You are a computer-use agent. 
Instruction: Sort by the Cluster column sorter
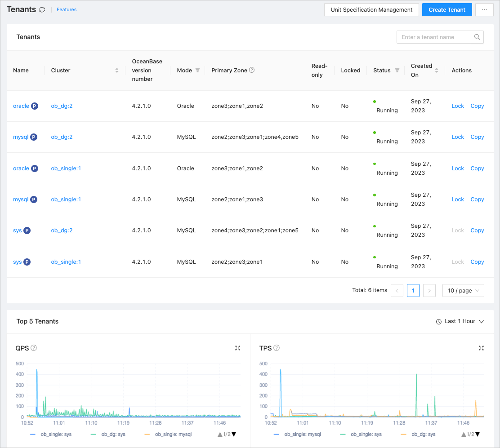[x=117, y=71]
